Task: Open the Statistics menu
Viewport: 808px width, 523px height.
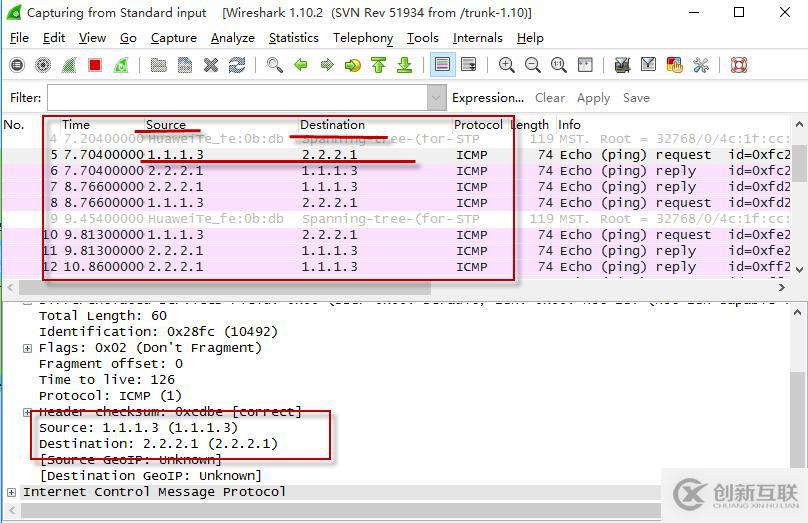Action: click(x=294, y=38)
